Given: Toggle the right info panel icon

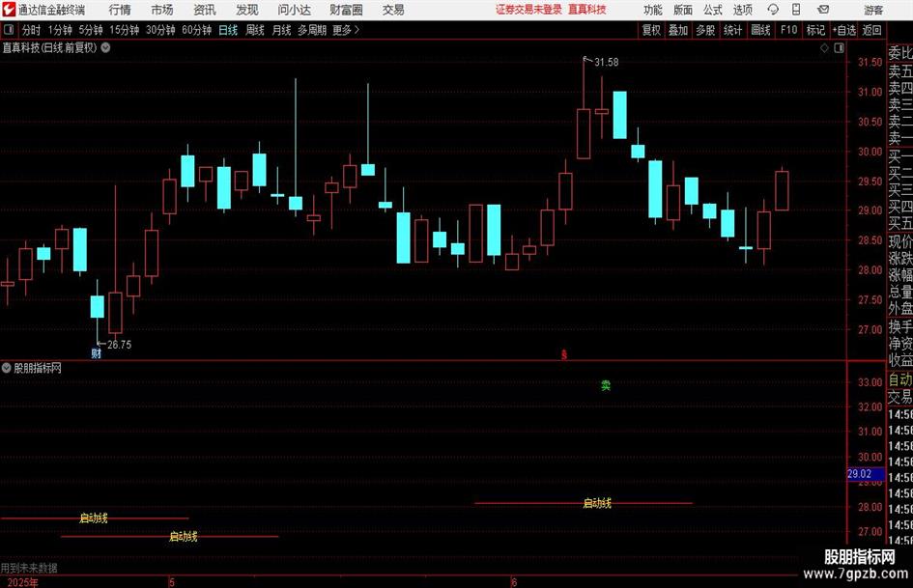Looking at the screenshot, I should coord(839,48).
